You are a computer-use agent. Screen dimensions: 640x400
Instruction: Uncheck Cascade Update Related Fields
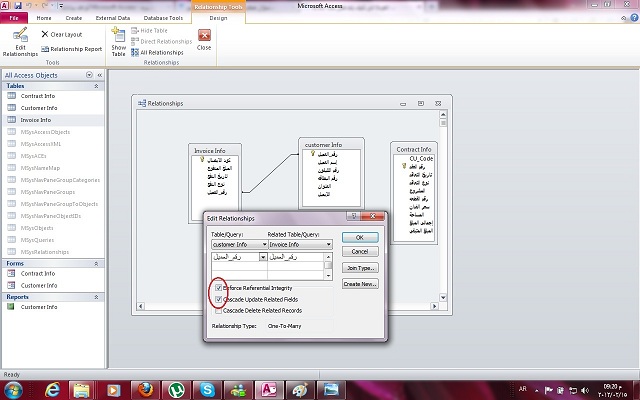click(x=219, y=299)
